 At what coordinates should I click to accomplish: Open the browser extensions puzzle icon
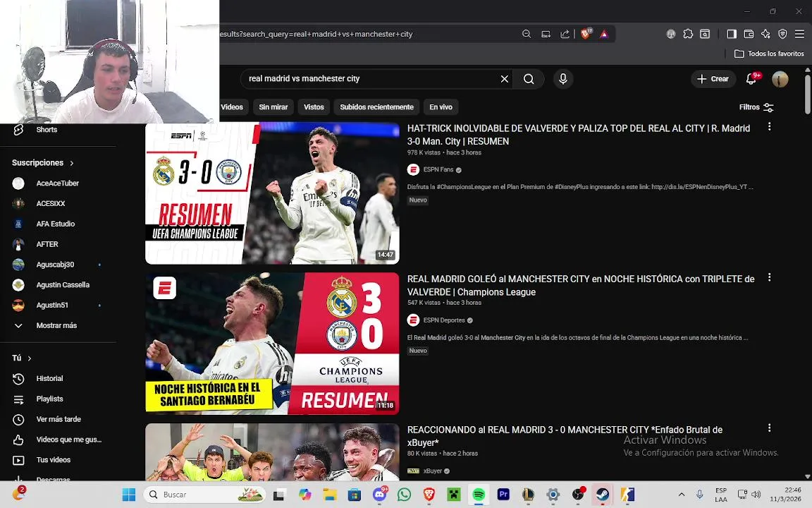point(688,34)
